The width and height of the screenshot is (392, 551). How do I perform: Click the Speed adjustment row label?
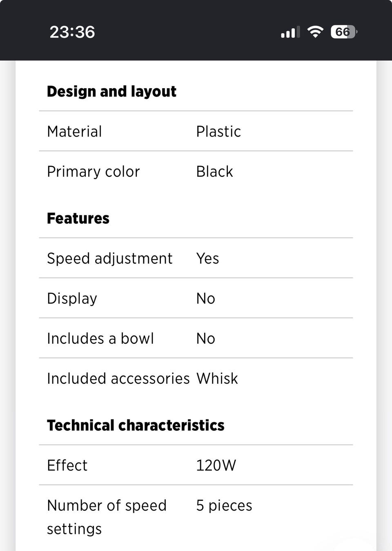[x=109, y=258]
